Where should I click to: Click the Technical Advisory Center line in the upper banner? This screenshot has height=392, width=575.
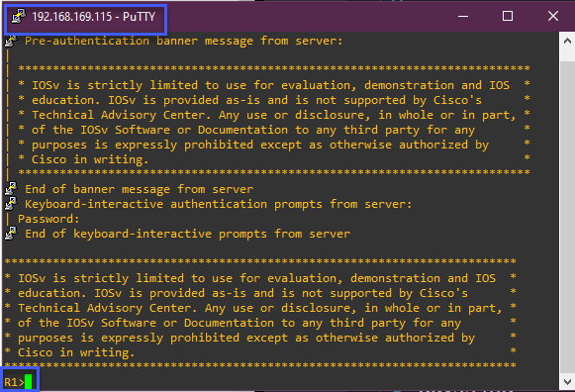(x=273, y=115)
